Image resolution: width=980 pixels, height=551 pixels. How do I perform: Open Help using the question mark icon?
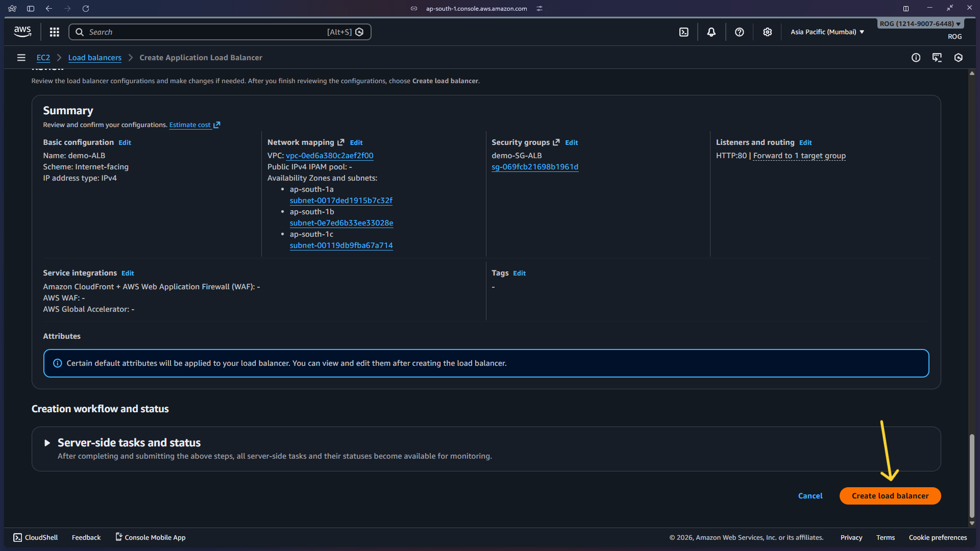[x=739, y=32]
